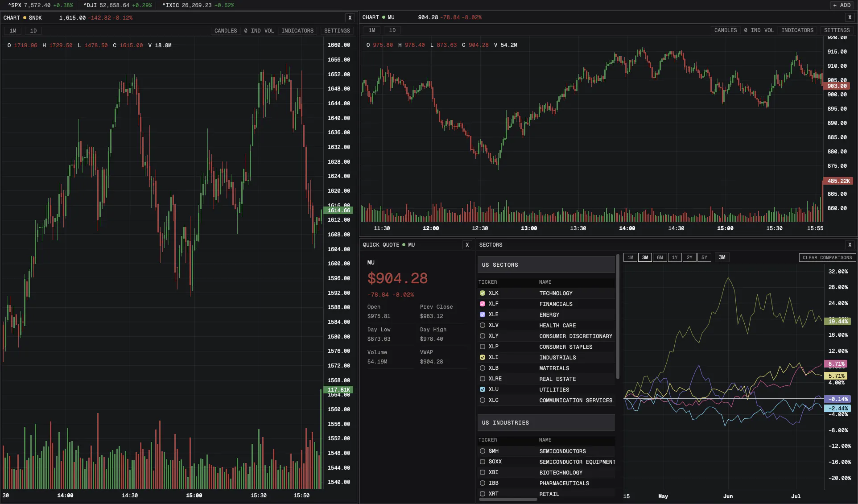Screen dimensions: 858x504
Task: Enable the XRT Retail checkbox
Action: pos(483,494)
